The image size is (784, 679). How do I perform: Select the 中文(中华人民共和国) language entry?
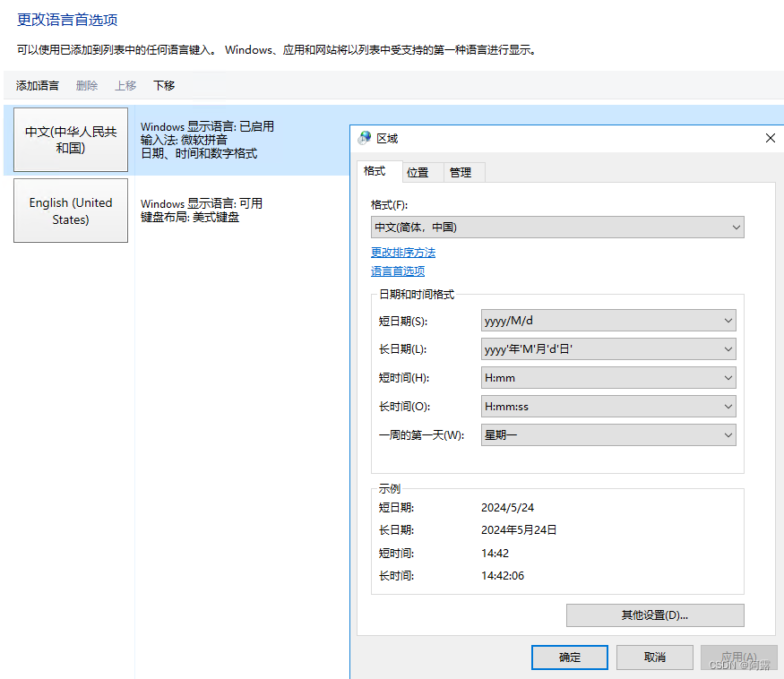coord(70,139)
